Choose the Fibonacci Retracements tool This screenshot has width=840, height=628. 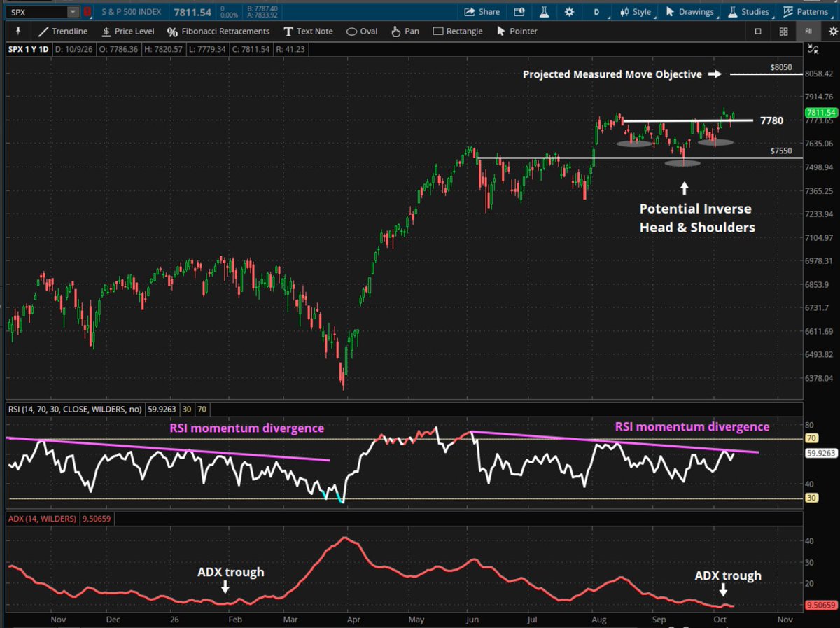[x=218, y=32]
